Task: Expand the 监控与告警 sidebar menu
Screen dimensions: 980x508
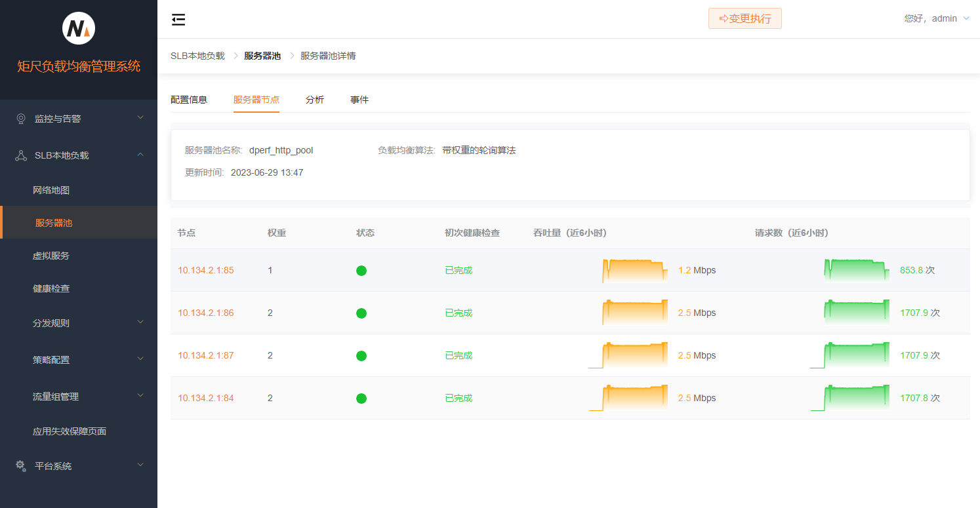Action: (79, 119)
